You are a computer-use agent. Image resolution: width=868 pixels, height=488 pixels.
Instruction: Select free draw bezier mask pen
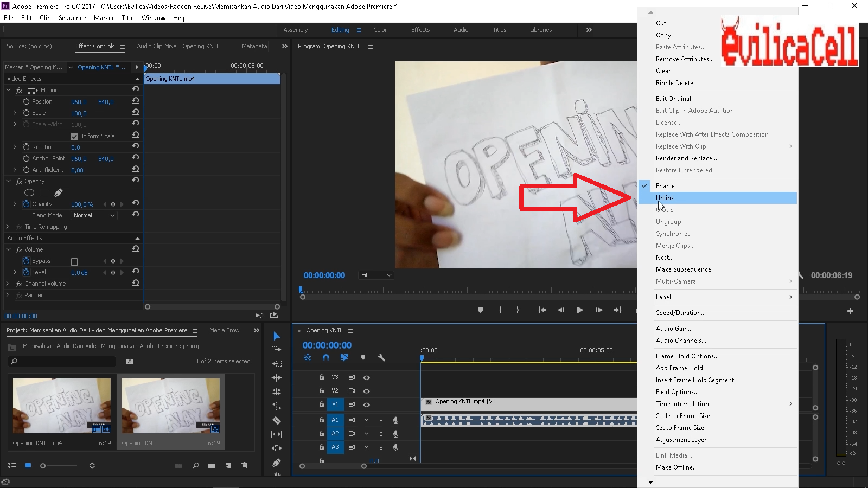click(x=58, y=192)
